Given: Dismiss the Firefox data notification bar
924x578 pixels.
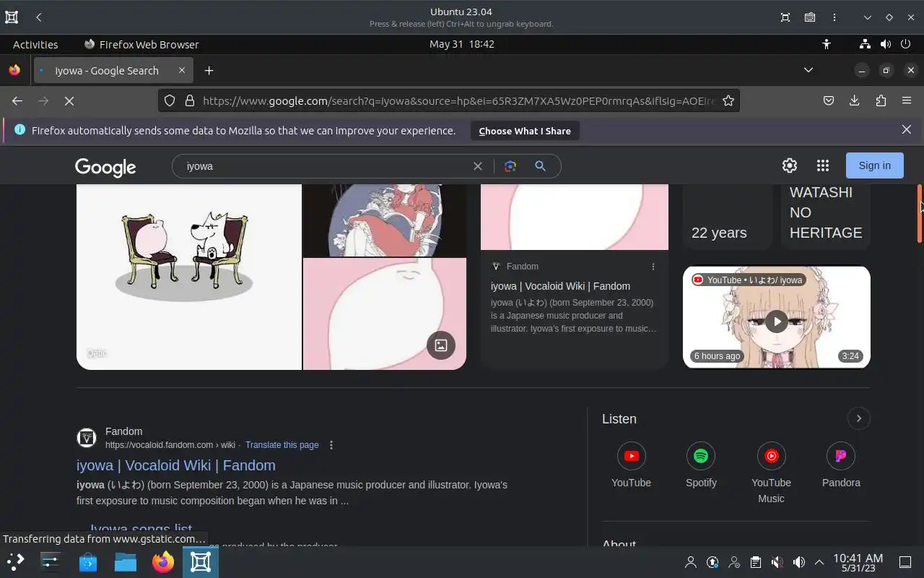Looking at the screenshot, I should (x=907, y=130).
